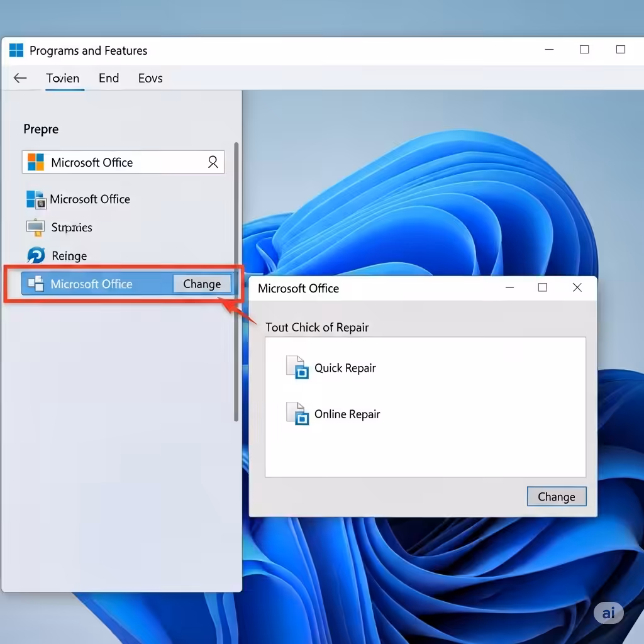Minimize the Microsoft Office dialog
644x644 pixels.
click(509, 287)
